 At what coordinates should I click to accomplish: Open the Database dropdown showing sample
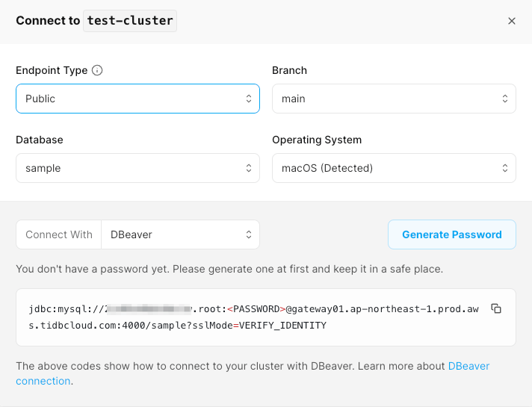click(137, 168)
